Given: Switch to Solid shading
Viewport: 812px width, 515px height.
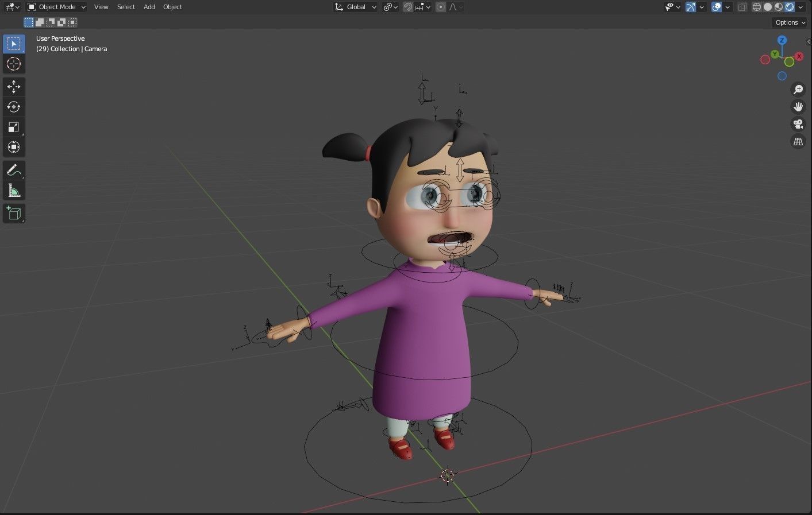Looking at the screenshot, I should 768,7.
